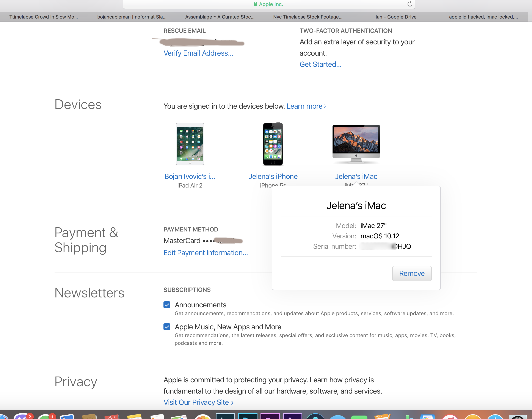Click the iMac 27" device image
Image resolution: width=532 pixels, height=419 pixels.
(x=356, y=144)
